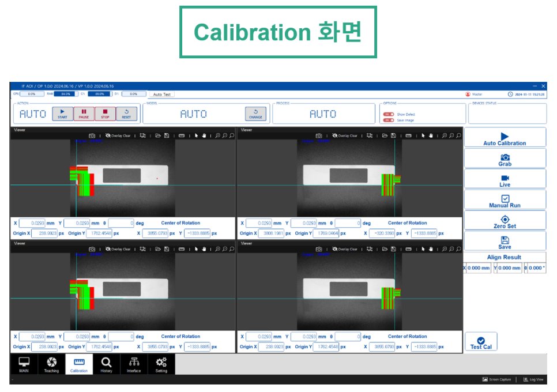557x392 pixels.
Task: Click Overlay Clear in bottom-right viewer
Action: tap(345, 249)
